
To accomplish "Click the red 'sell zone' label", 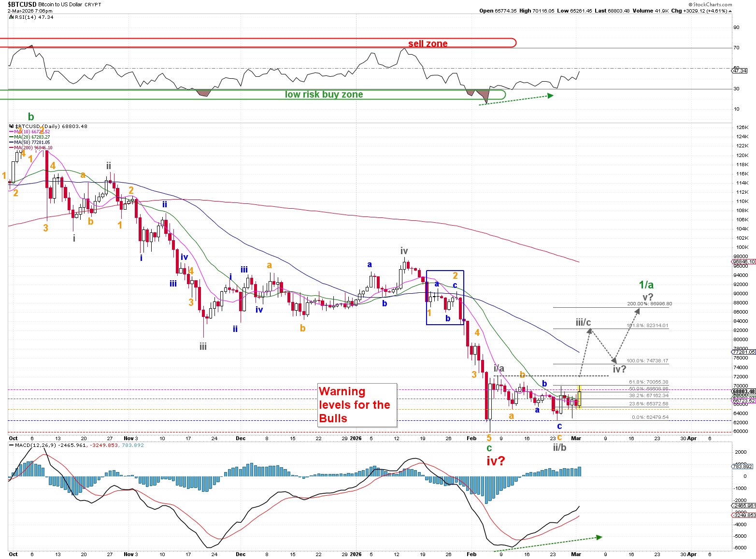I will click(428, 43).
